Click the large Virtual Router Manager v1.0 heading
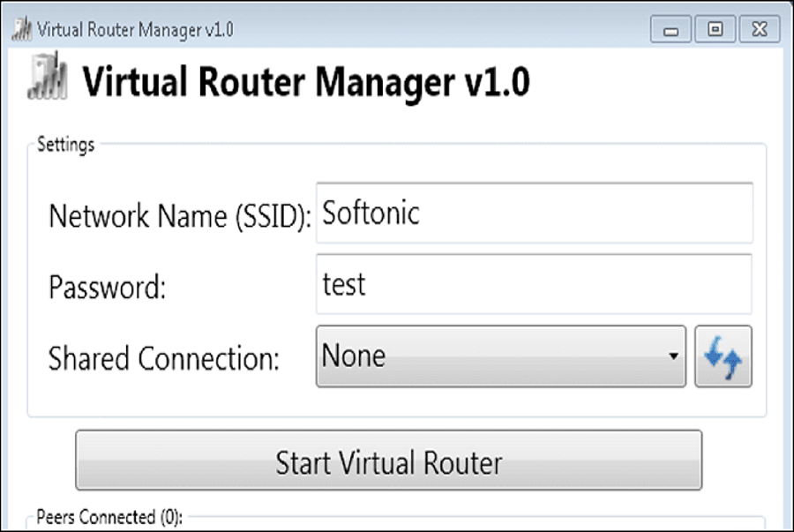Viewport: 794px width, 532px height. coord(306,82)
